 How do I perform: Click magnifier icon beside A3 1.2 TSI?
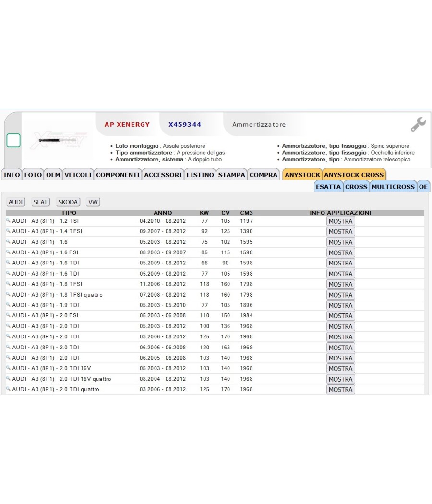8,220
